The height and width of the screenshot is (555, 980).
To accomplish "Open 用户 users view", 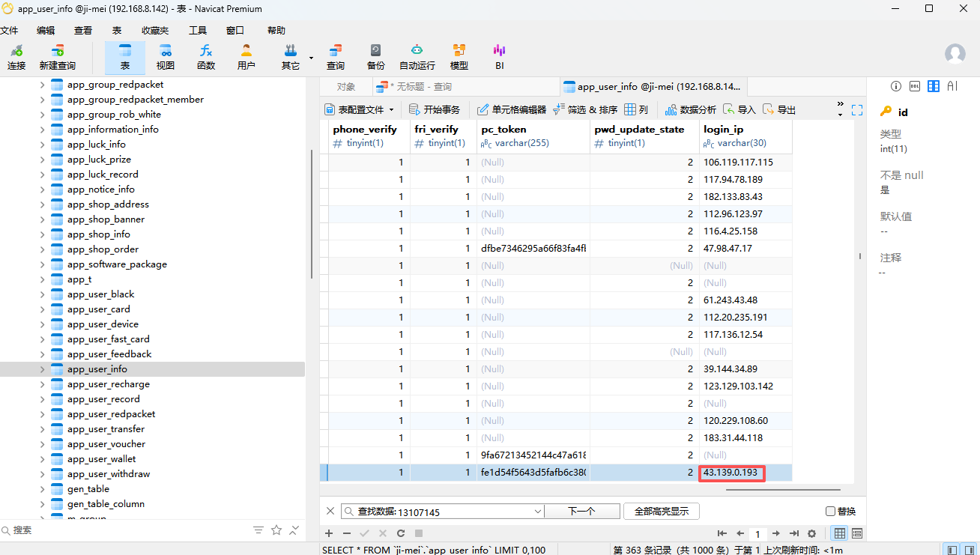I will click(x=246, y=57).
